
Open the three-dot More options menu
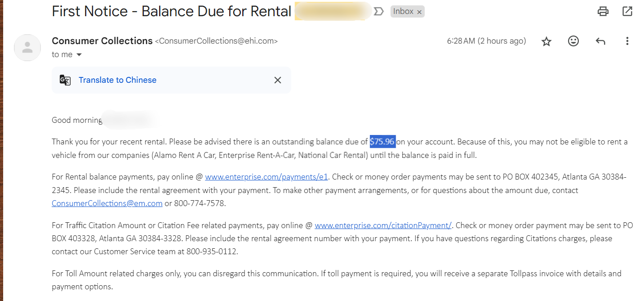pos(627,41)
